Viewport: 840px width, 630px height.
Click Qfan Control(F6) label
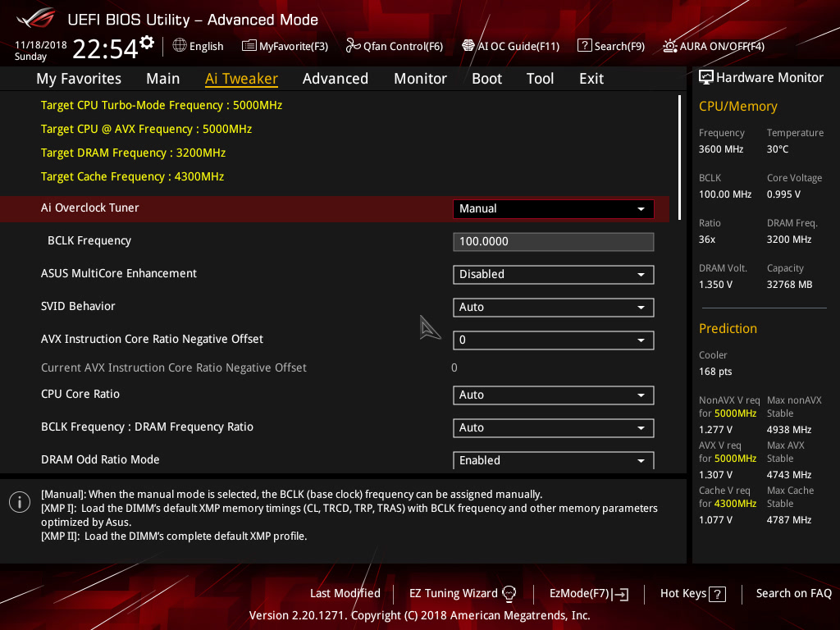pyautogui.click(x=403, y=46)
